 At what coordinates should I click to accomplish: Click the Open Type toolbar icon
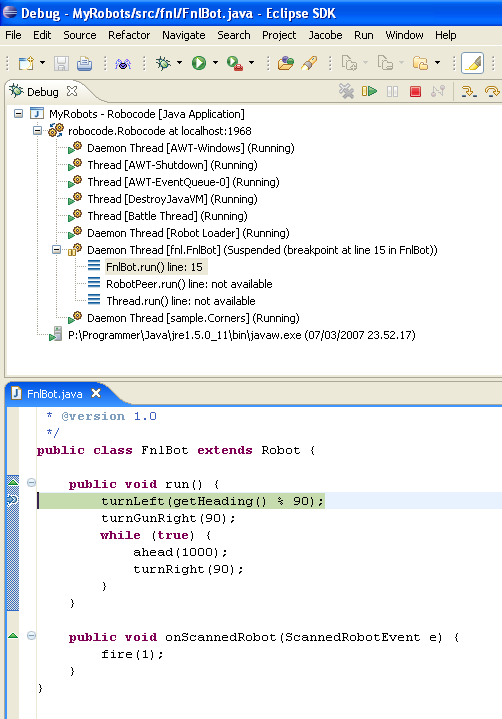coord(285,63)
